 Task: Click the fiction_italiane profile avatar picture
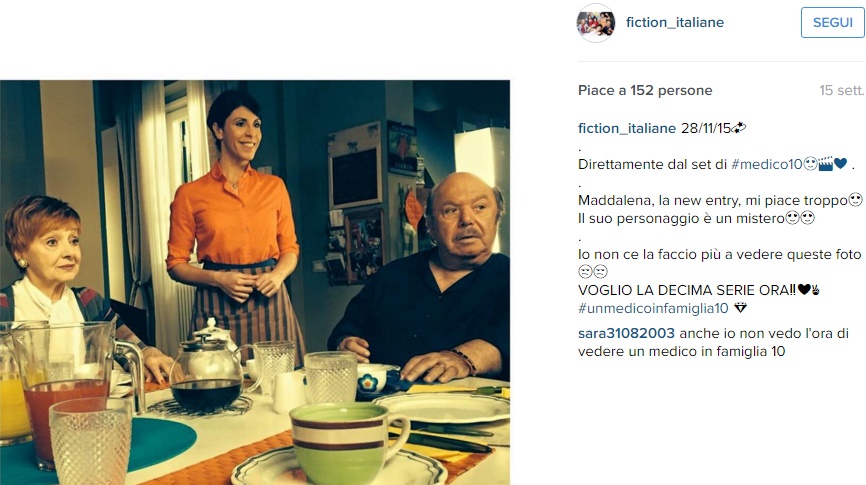coord(595,23)
